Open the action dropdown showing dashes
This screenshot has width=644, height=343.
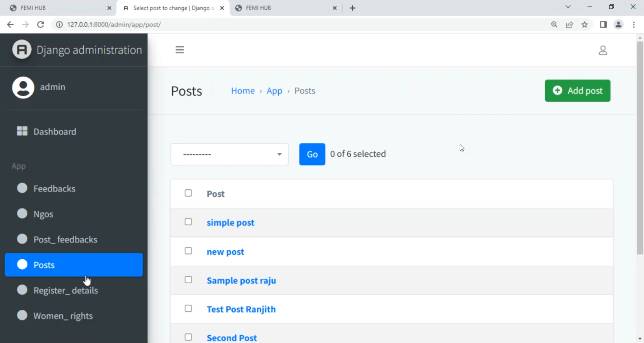(229, 154)
